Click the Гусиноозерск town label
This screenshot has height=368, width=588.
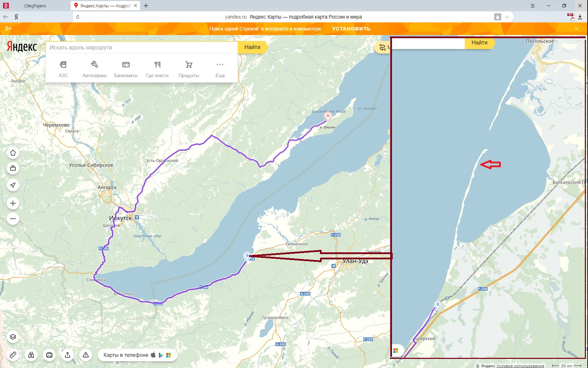(x=275, y=318)
